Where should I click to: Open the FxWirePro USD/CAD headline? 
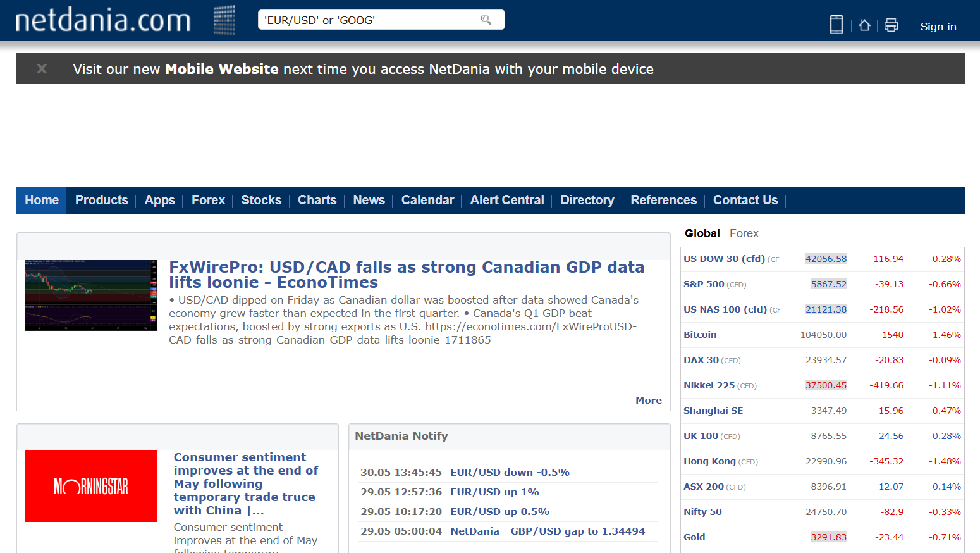coord(407,275)
